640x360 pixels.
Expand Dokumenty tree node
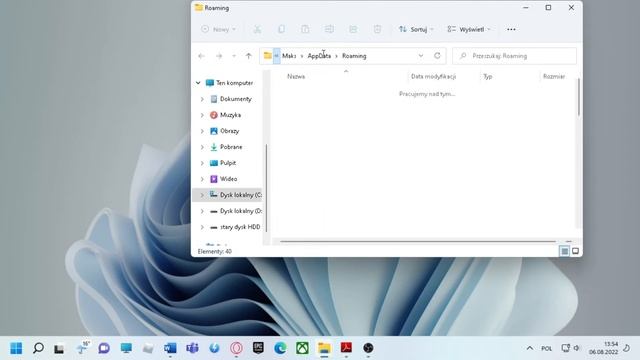pyautogui.click(x=202, y=99)
